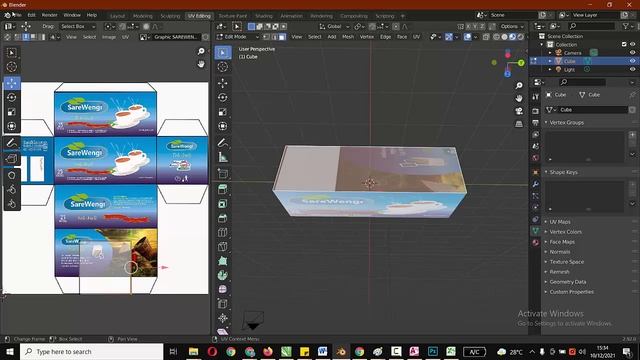The width and height of the screenshot is (640, 360).
Task: Expand the Light item in outliner
Action: (550, 69)
